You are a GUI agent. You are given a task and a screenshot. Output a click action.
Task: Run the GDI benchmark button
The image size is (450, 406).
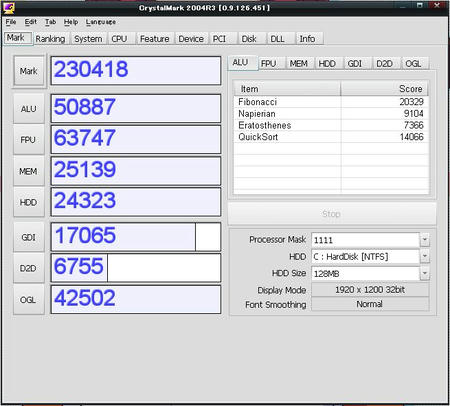[x=29, y=237]
